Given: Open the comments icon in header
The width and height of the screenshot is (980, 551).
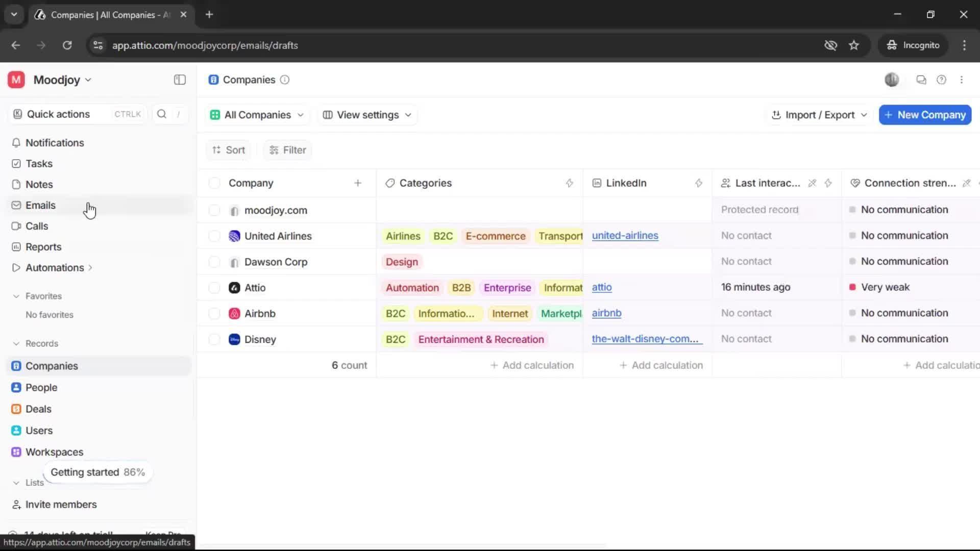Looking at the screenshot, I should [921, 80].
